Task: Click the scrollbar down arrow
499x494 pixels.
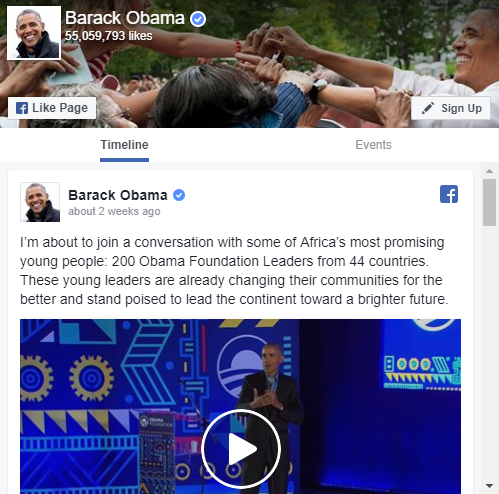Action: (x=489, y=485)
